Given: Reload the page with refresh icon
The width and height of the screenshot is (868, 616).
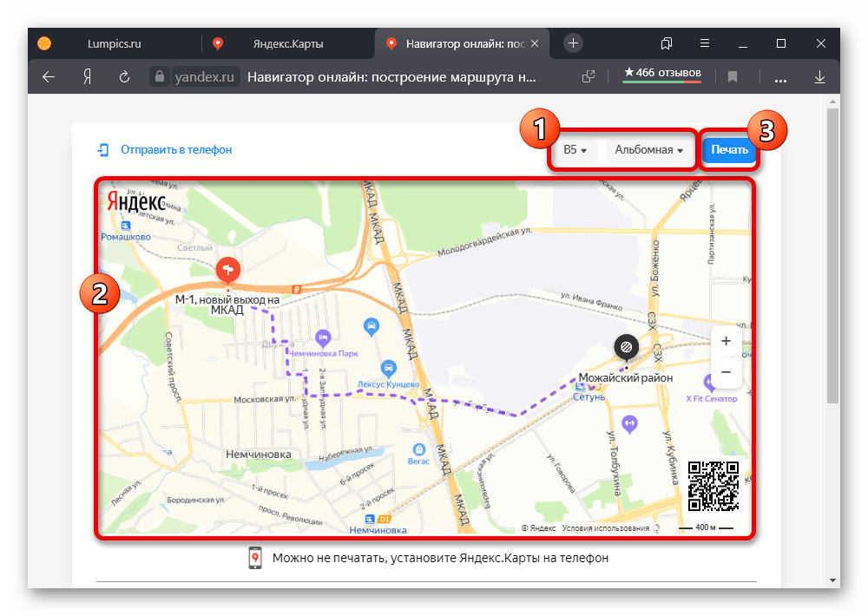Looking at the screenshot, I should click(124, 77).
